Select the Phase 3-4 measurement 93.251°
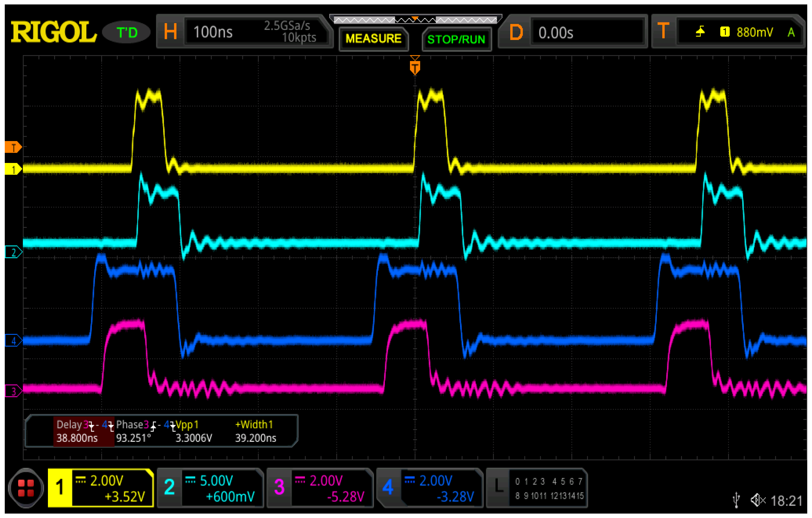 click(x=145, y=431)
